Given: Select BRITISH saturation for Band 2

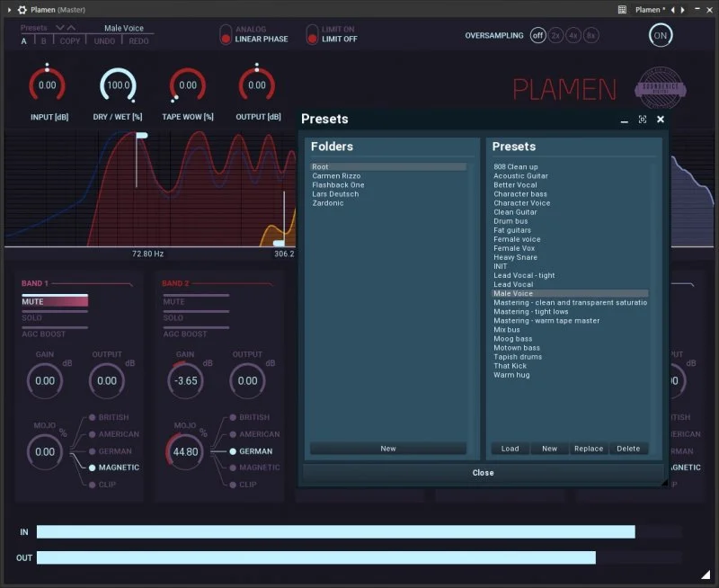Looking at the screenshot, I should click(x=250, y=417).
